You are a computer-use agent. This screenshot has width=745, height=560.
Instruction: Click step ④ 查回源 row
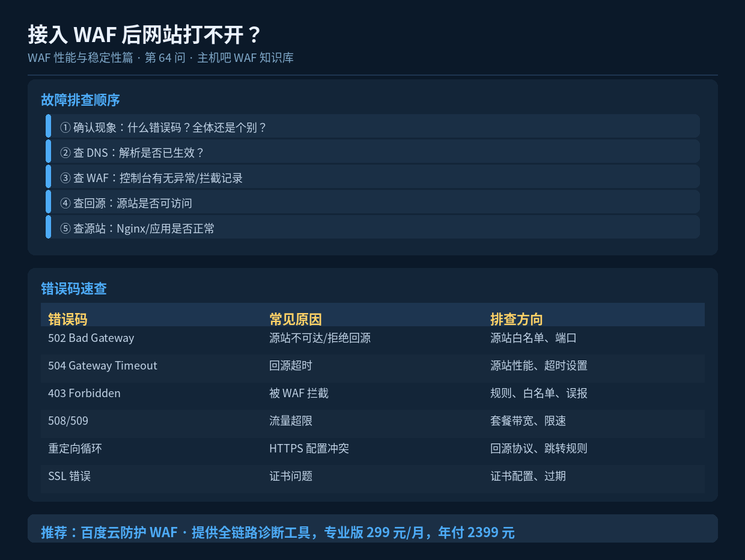(372, 203)
